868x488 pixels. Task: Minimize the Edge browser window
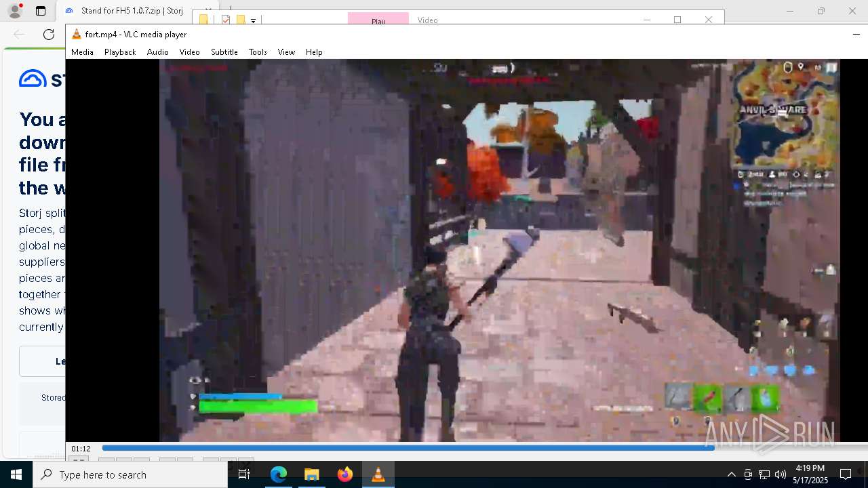click(790, 11)
